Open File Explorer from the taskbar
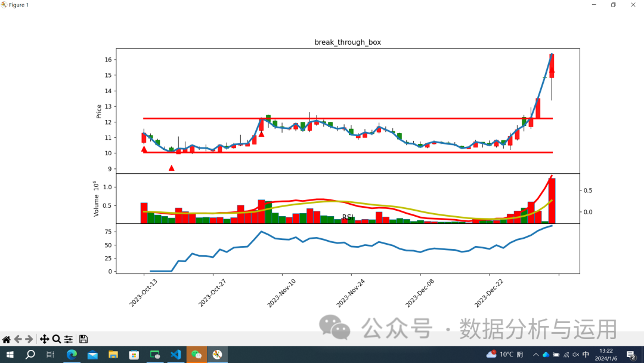 (113, 355)
